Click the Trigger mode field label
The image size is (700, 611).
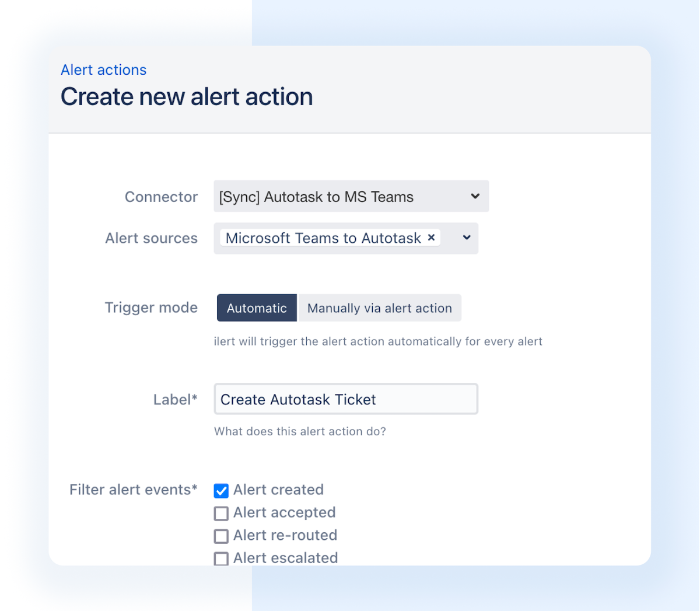click(x=151, y=308)
